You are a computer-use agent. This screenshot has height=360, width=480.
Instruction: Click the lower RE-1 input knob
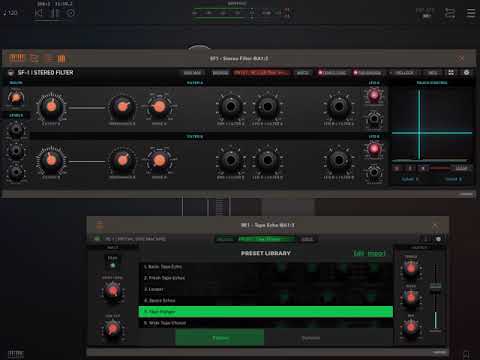point(113,329)
